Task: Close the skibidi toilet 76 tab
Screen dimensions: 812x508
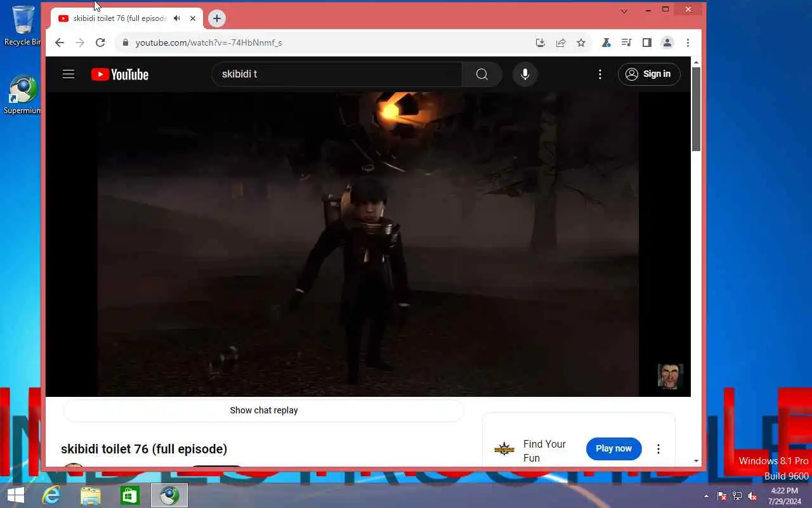Action: (193, 18)
